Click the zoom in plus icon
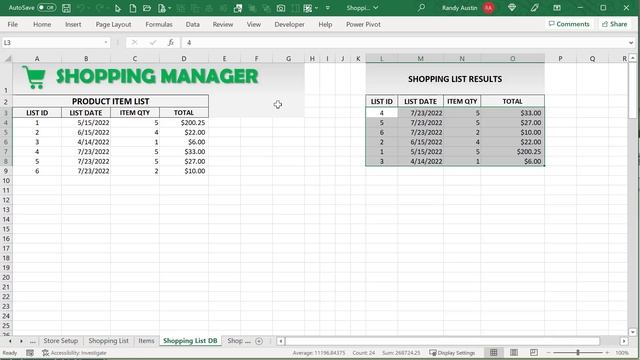The width and height of the screenshot is (640, 360). 607,353
